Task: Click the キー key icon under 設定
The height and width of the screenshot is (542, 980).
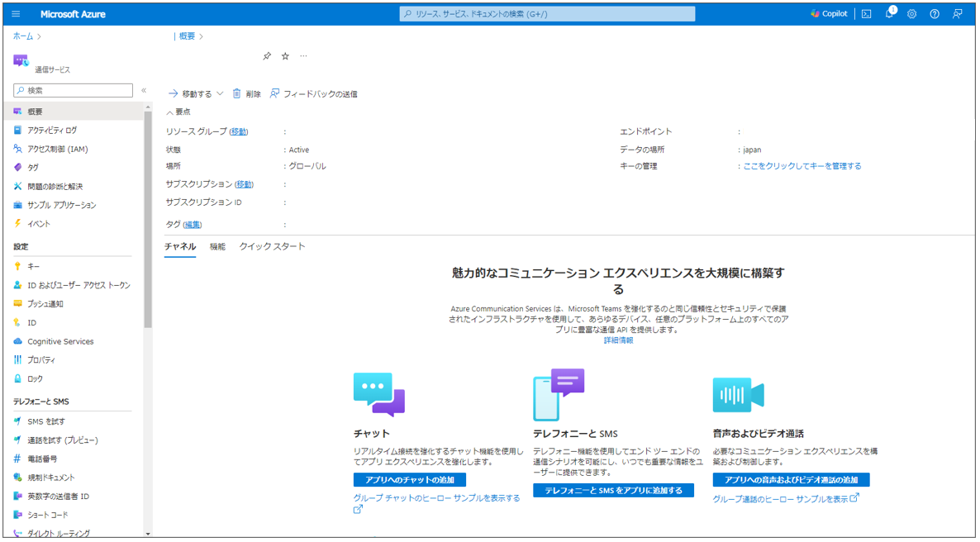Action: pyautogui.click(x=18, y=266)
